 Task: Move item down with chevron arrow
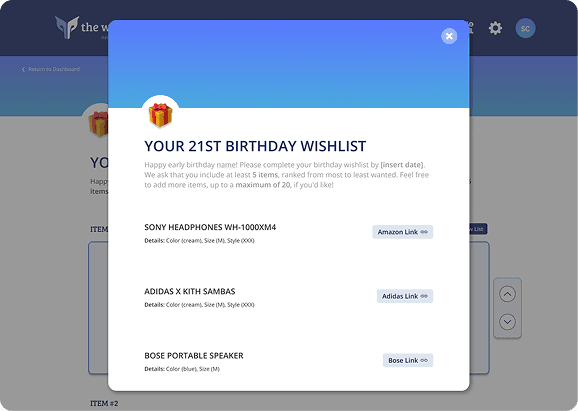pos(507,322)
